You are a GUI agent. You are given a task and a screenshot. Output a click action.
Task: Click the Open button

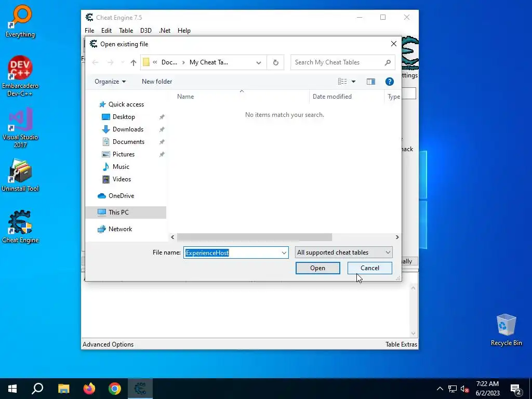pyautogui.click(x=317, y=268)
